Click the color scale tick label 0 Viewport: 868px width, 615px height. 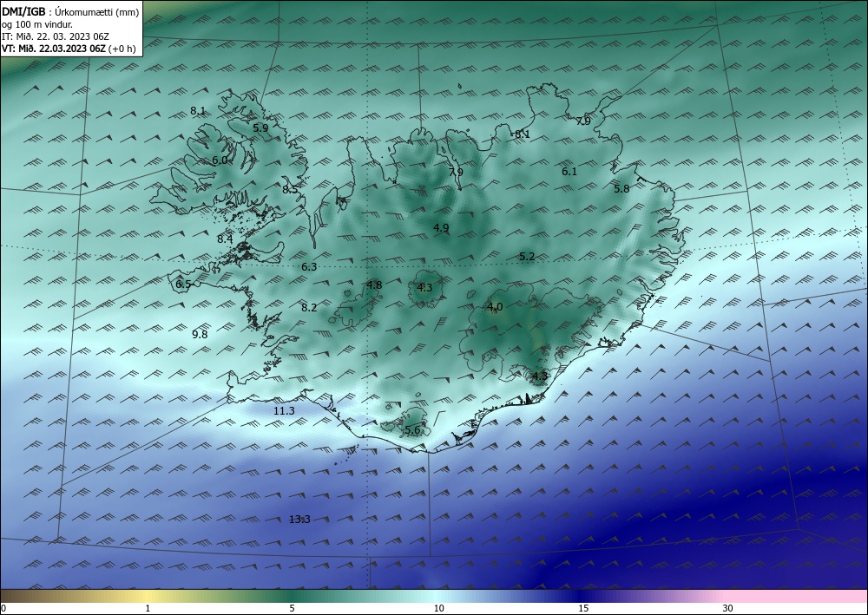point(3,609)
